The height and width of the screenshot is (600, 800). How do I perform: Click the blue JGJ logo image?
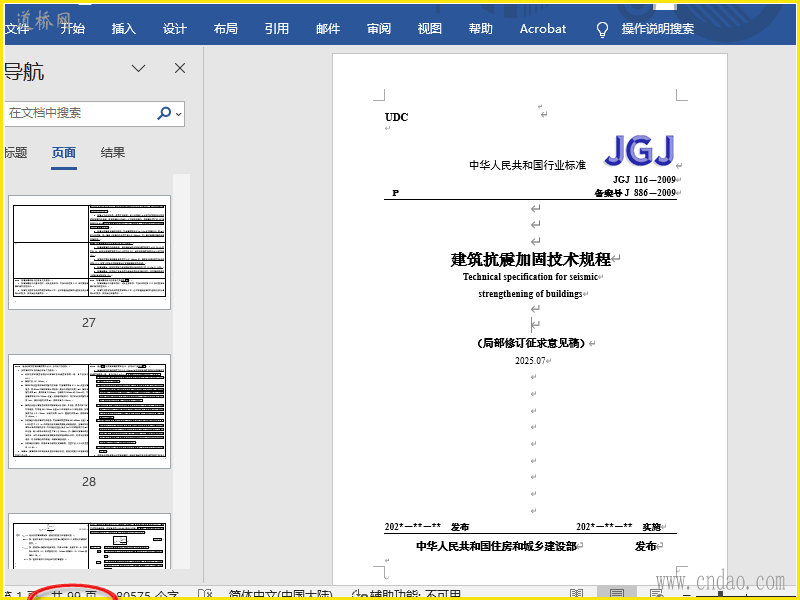639,151
